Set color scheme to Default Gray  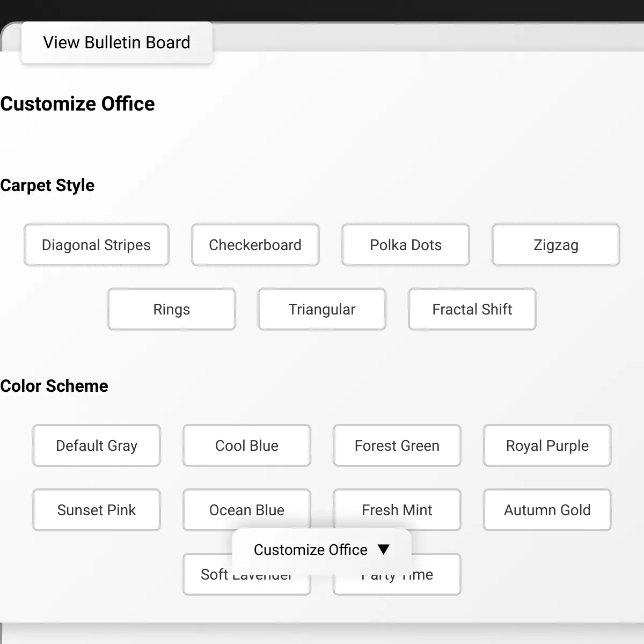point(97,445)
